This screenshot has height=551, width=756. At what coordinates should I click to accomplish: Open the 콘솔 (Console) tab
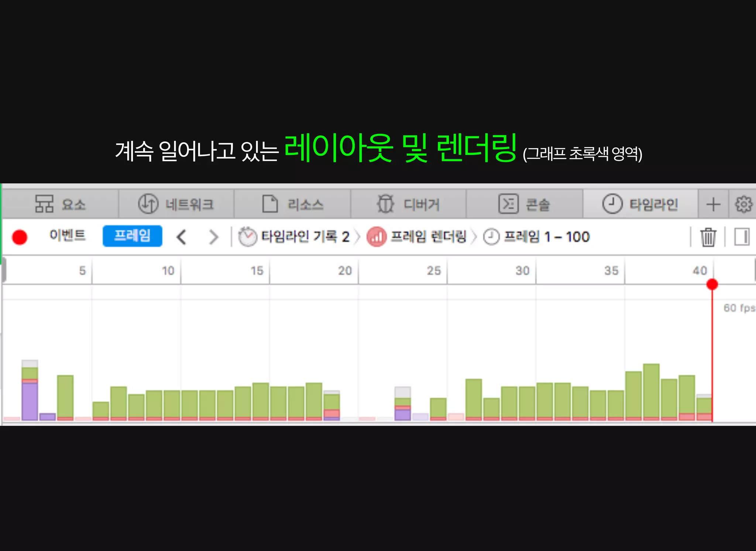point(525,204)
